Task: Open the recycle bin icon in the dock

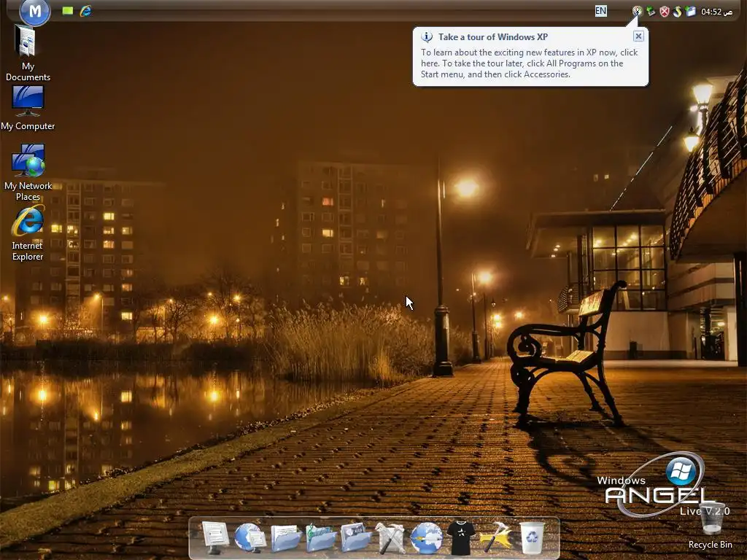Action: [532, 538]
